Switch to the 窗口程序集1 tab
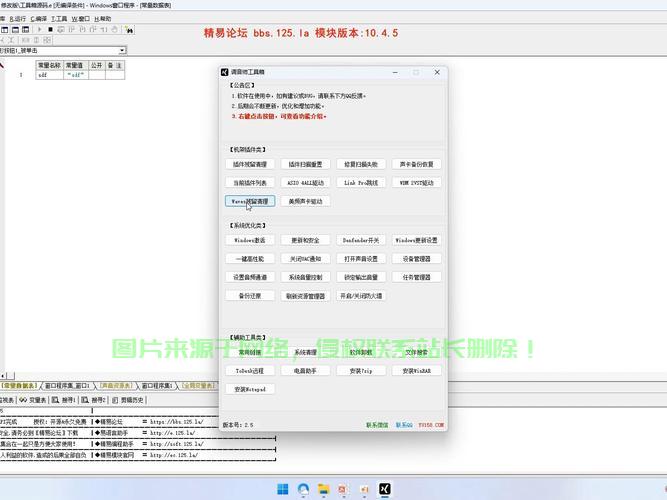 click(157, 386)
